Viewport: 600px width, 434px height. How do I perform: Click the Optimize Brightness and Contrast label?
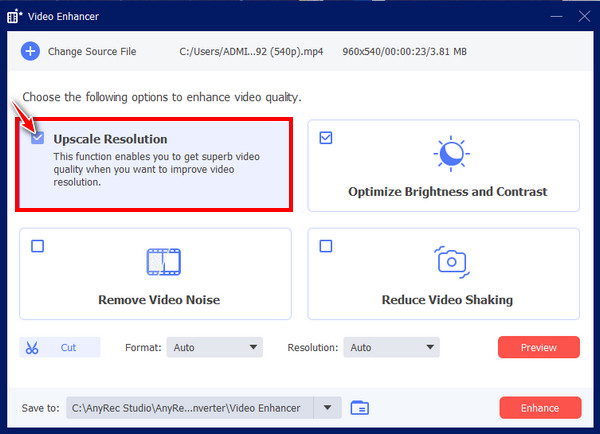point(448,192)
